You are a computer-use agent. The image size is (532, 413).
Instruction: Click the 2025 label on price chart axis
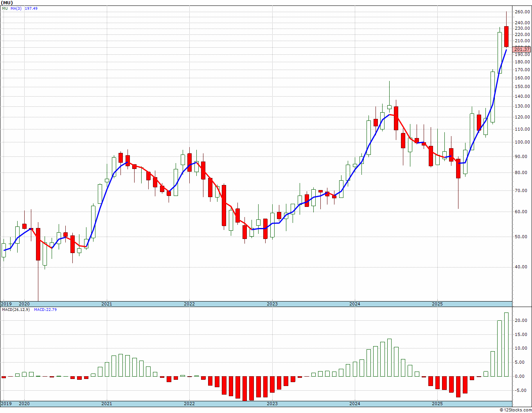437,304
